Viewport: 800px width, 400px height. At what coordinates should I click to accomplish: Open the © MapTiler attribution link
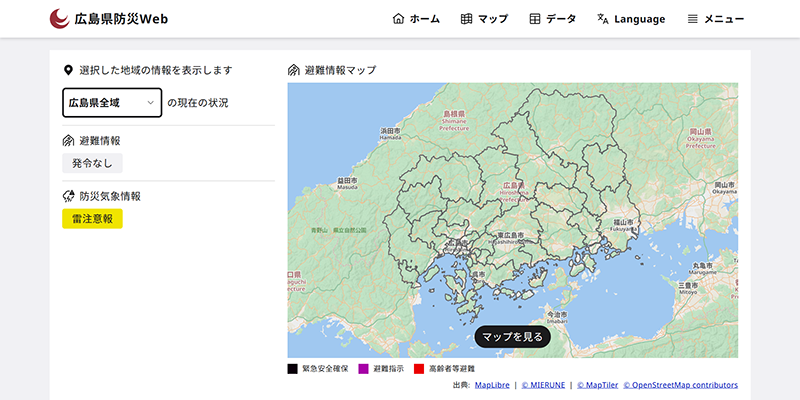pos(598,385)
